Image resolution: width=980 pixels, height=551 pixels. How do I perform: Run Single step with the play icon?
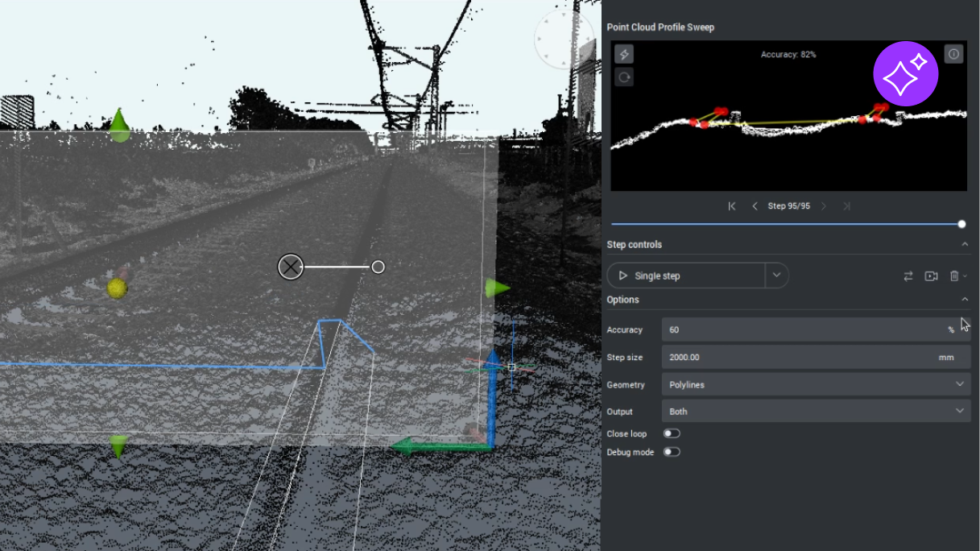coord(623,275)
